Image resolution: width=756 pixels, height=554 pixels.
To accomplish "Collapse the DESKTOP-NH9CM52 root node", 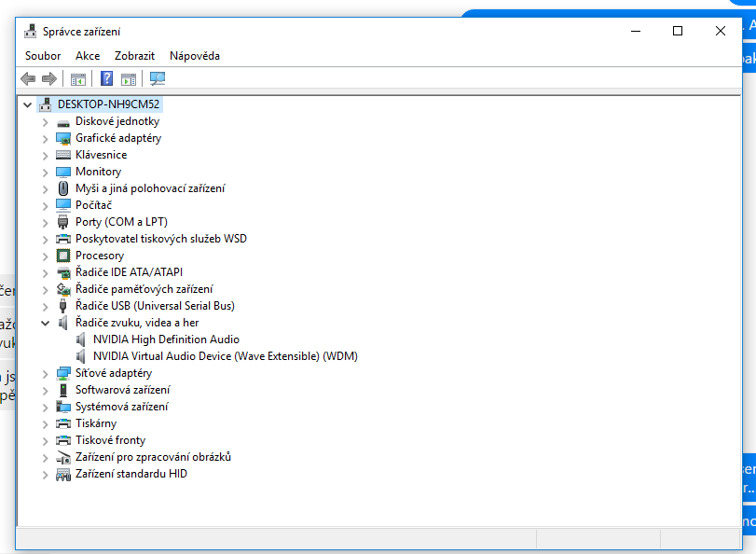I will [27, 104].
